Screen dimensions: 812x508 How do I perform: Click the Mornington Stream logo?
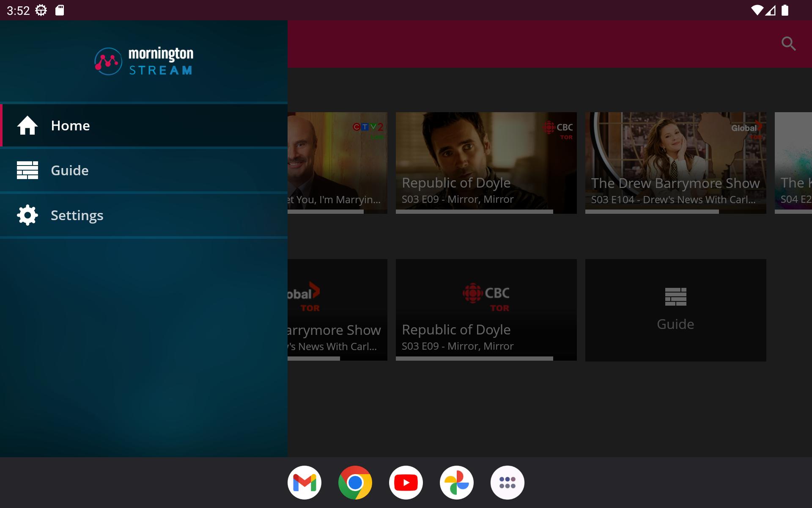point(144,61)
